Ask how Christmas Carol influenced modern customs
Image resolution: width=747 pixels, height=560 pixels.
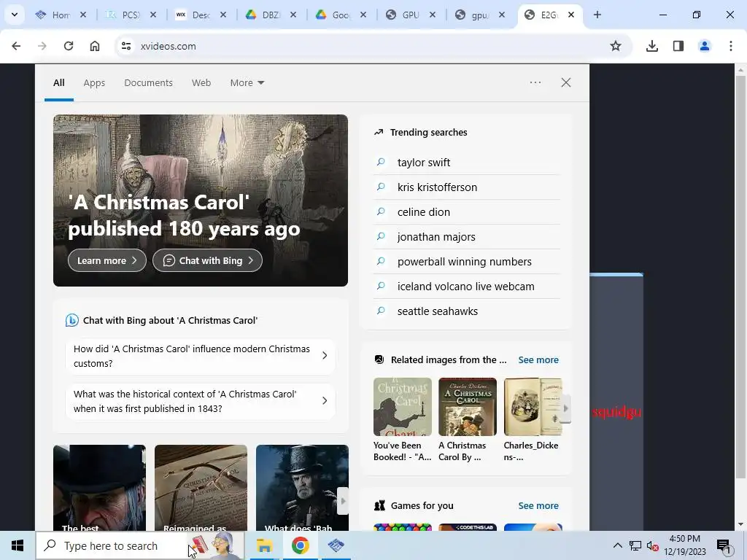200,356
